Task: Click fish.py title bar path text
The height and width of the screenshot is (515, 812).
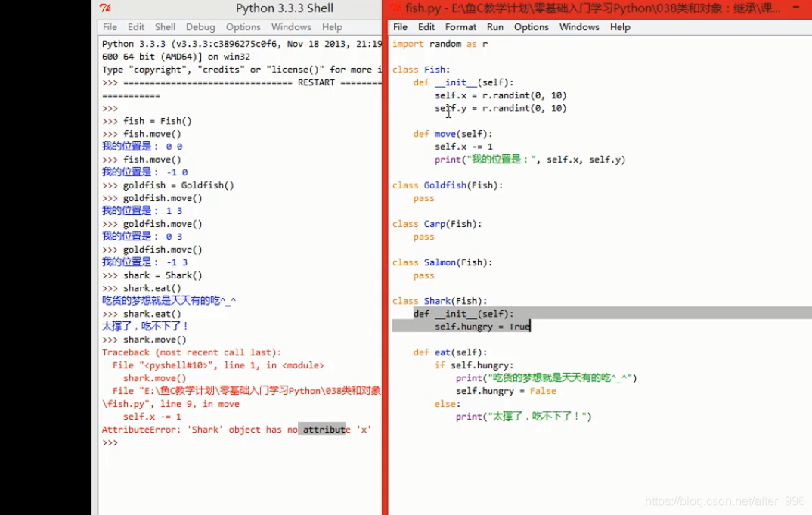Action: point(593,8)
